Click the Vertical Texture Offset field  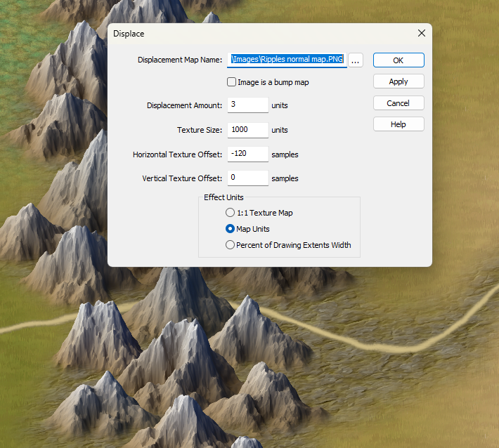click(x=248, y=178)
